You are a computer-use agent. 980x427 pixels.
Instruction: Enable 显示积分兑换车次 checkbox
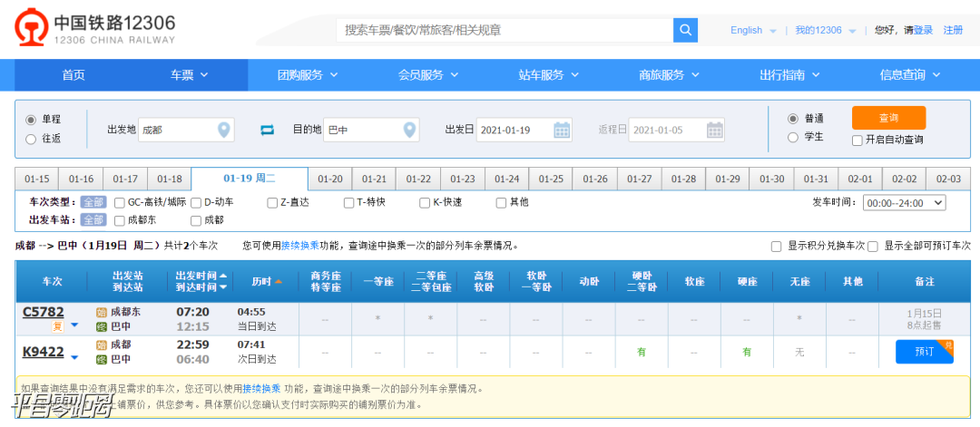776,247
